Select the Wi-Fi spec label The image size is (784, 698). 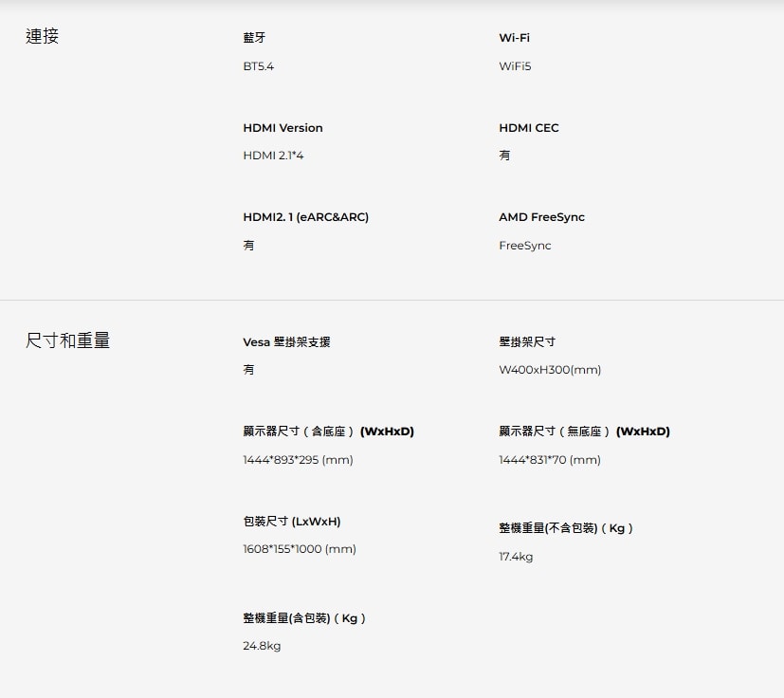pyautogui.click(x=514, y=38)
